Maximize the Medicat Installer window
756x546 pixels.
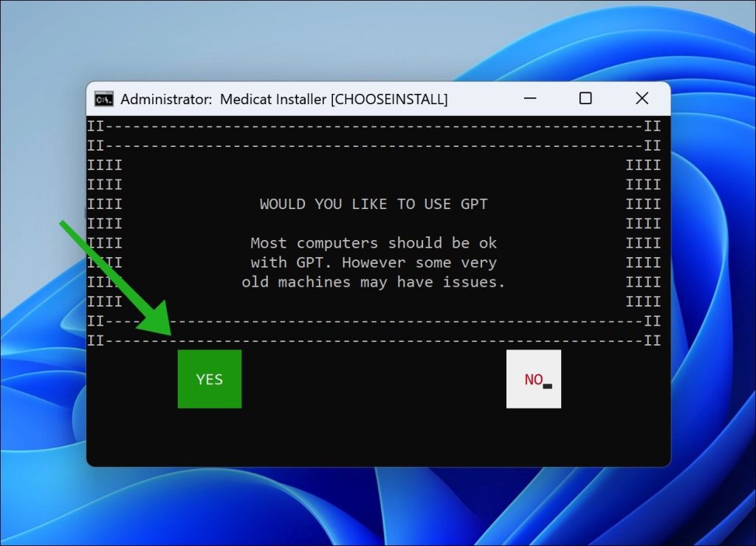(585, 98)
